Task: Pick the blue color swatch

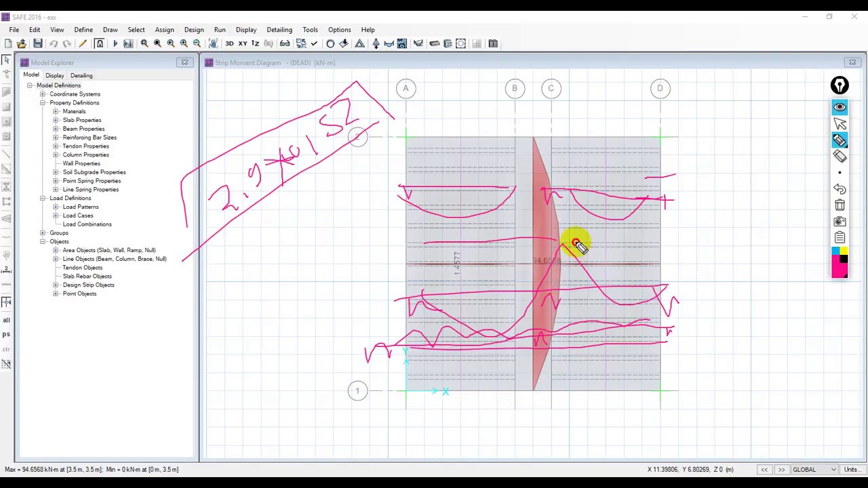Action: pyautogui.click(x=835, y=251)
